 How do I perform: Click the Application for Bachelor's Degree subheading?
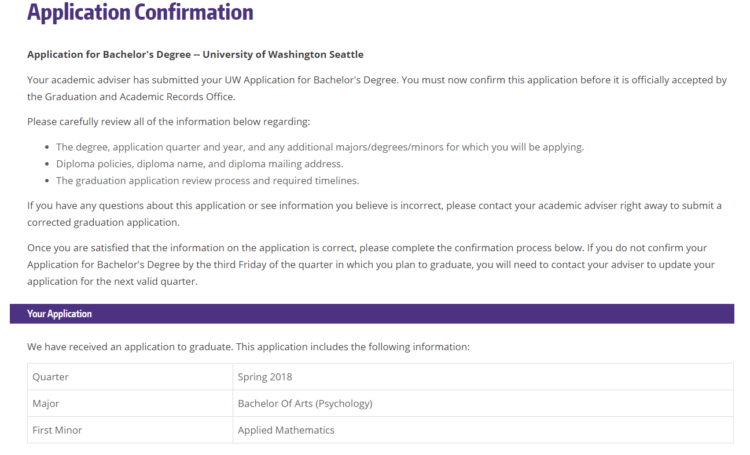click(x=195, y=55)
